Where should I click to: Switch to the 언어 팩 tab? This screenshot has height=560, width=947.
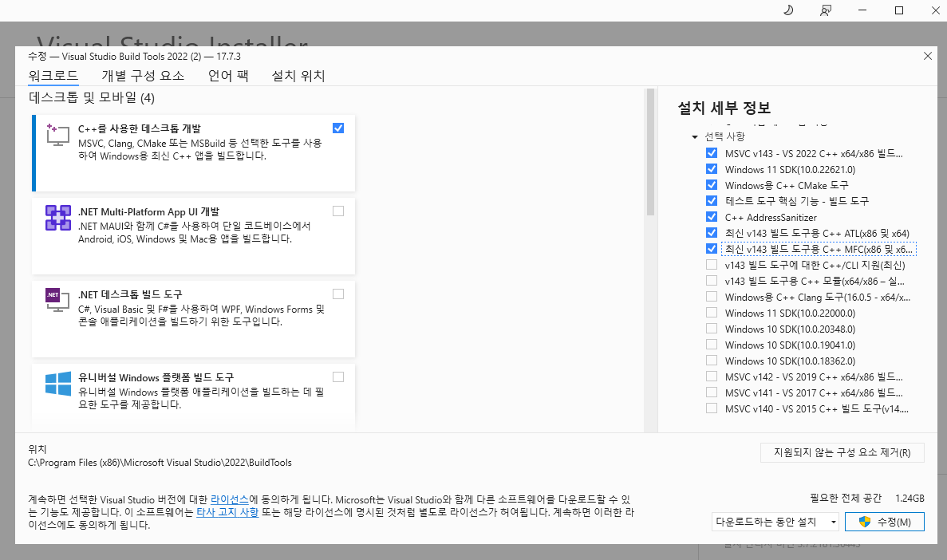point(227,76)
